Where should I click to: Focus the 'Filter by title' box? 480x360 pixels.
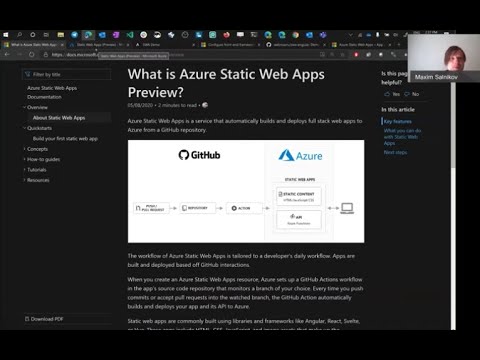[x=67, y=74]
